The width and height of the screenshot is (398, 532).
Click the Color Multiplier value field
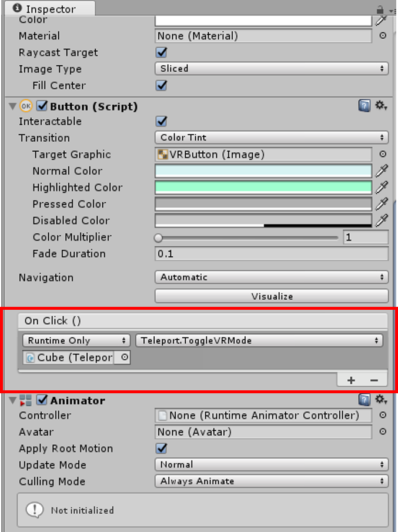[x=366, y=237]
